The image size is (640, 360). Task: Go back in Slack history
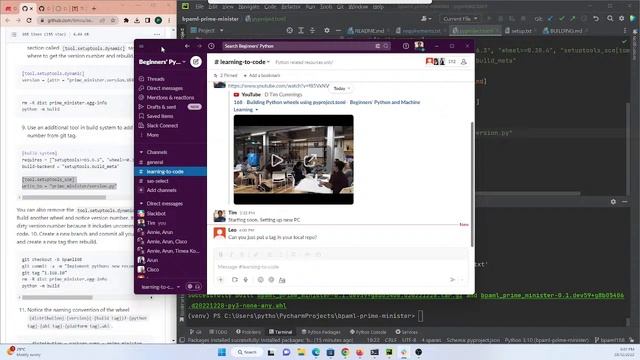(x=187, y=46)
